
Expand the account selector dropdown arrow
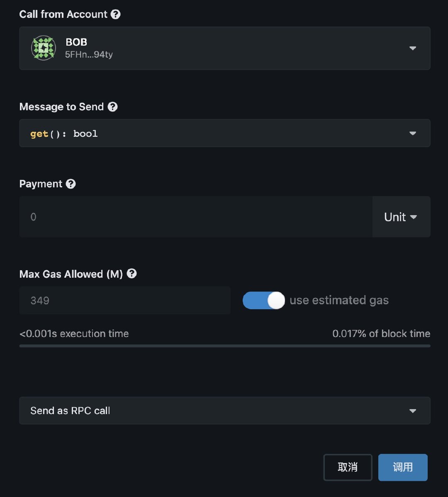[x=412, y=48]
